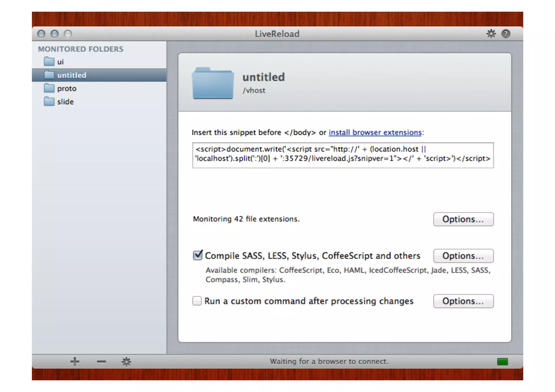
Task: Click the large untitled folder icon
Action: [213, 83]
